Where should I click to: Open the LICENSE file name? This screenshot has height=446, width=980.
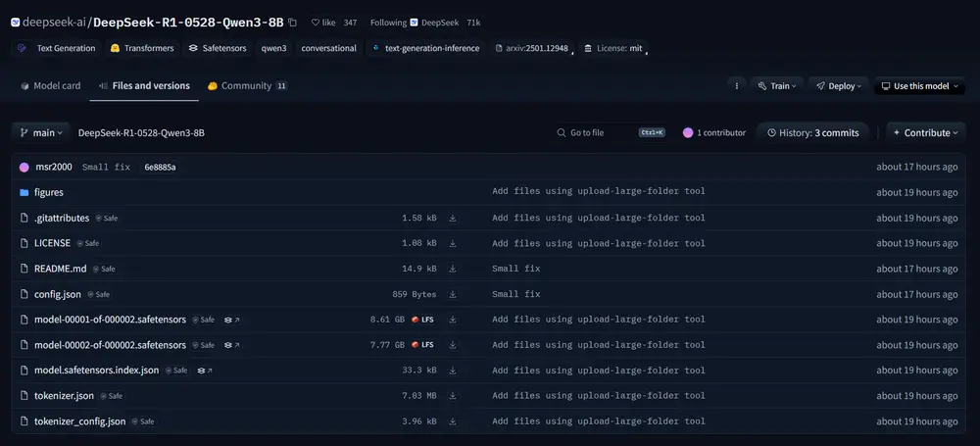click(x=53, y=243)
